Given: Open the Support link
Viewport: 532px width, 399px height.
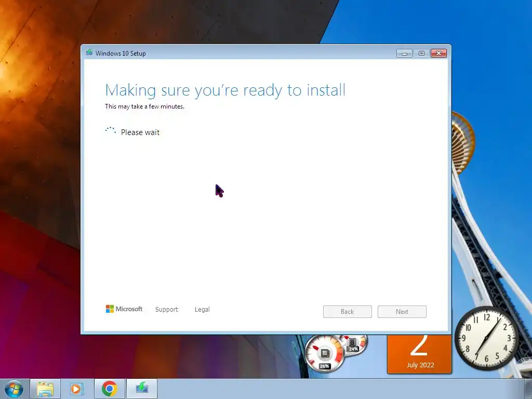Looking at the screenshot, I should tap(167, 310).
